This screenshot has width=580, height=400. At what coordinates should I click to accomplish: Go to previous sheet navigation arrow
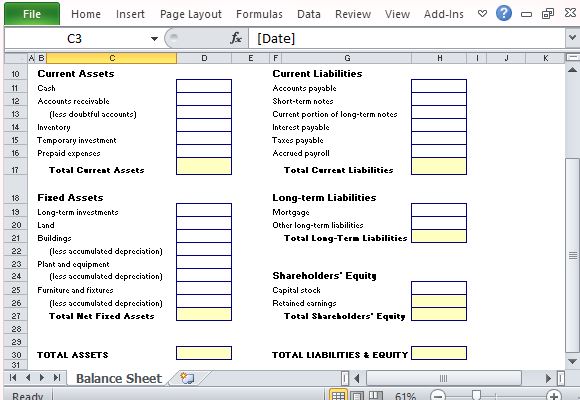(28, 377)
